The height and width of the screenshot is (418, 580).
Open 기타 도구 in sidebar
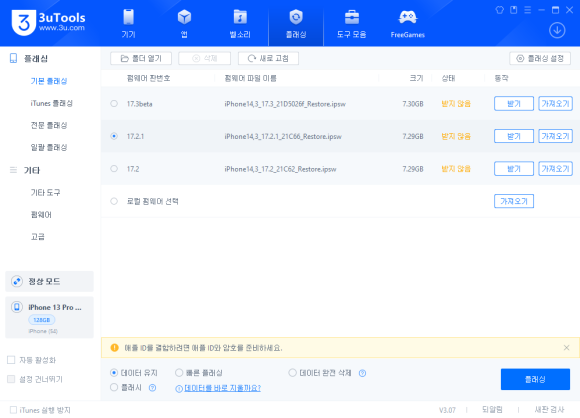45,193
